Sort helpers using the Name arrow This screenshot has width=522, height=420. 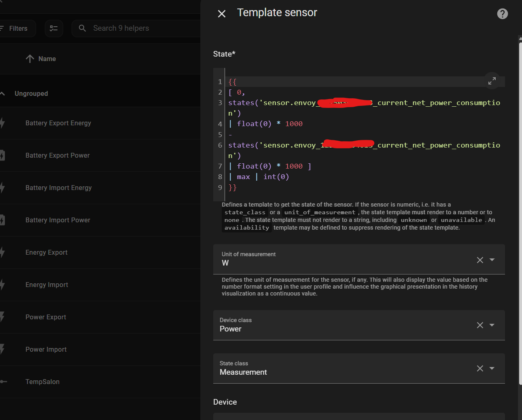[x=30, y=59]
